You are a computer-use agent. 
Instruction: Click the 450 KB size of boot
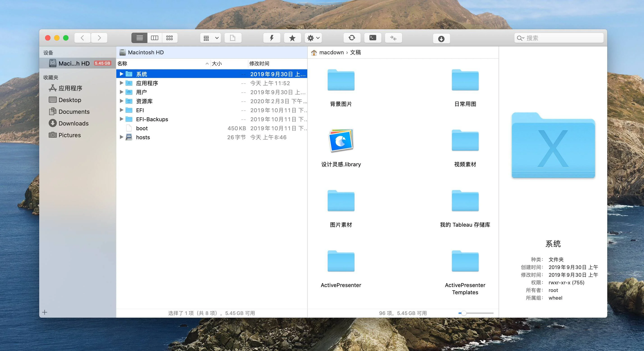(x=237, y=128)
